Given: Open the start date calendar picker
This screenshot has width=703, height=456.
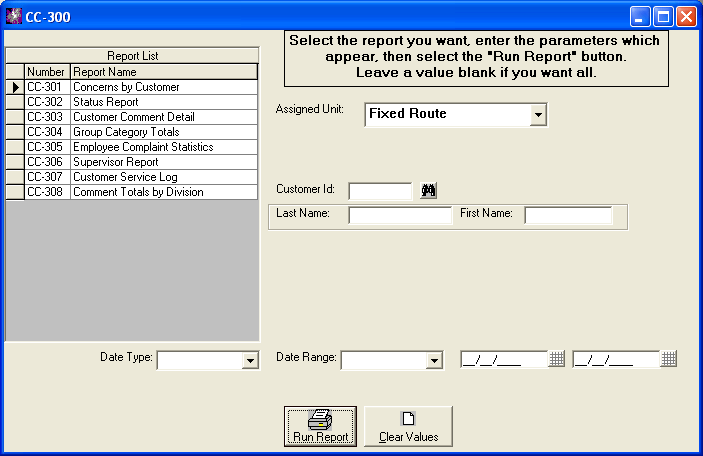Looking at the screenshot, I should 557,360.
